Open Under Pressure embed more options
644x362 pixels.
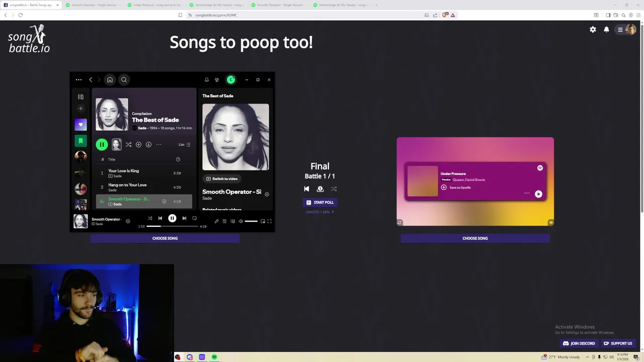527,194
